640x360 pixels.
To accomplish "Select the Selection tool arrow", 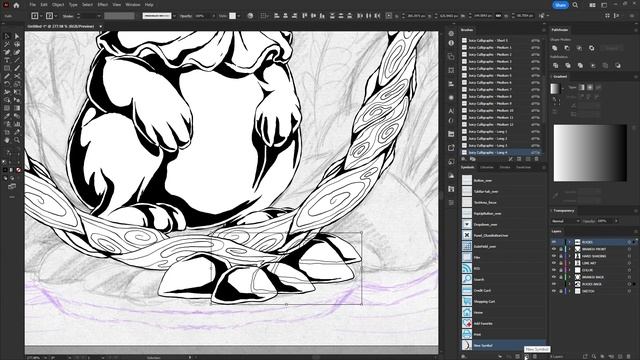I will click(x=7, y=36).
